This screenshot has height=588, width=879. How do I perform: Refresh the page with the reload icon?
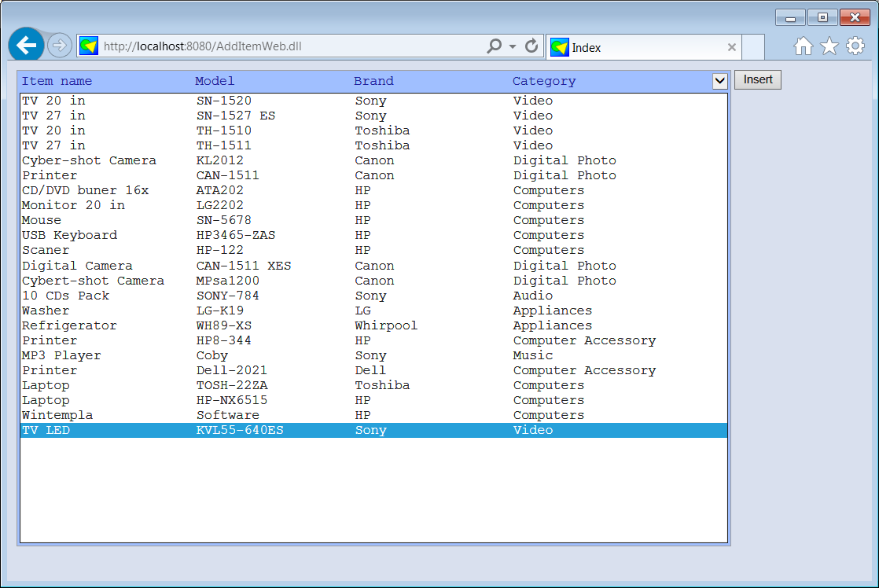pyautogui.click(x=531, y=46)
